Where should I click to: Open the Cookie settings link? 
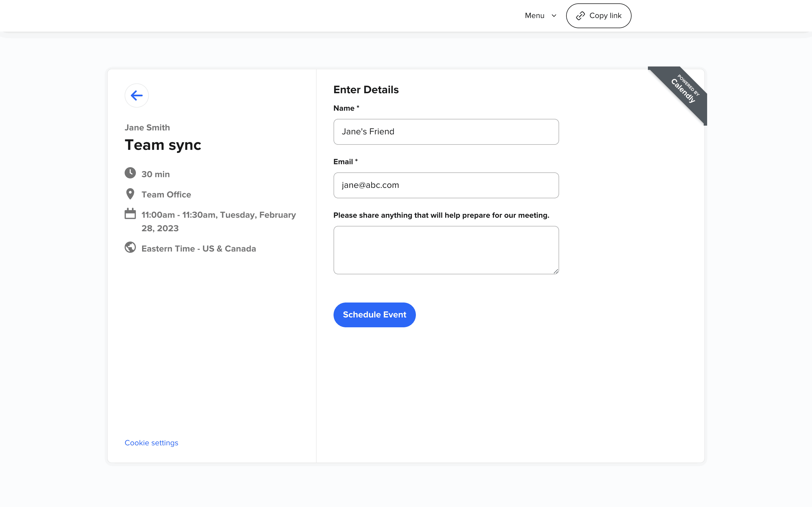151,442
